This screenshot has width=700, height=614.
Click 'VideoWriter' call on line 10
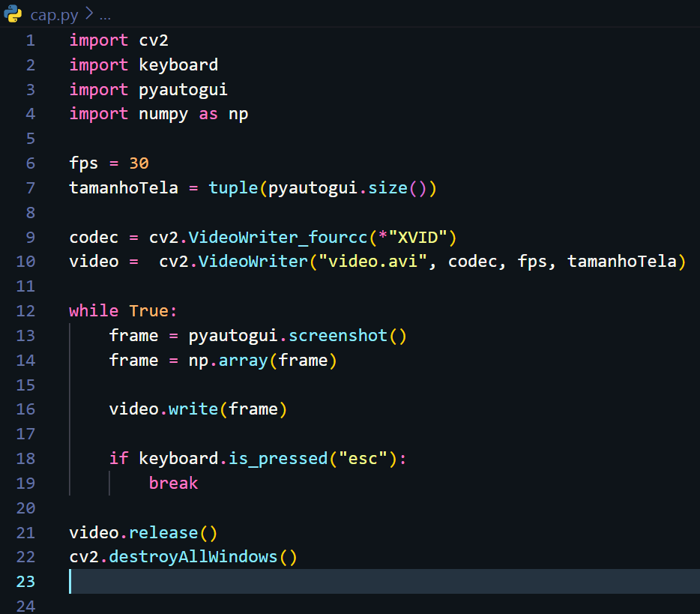(253, 261)
